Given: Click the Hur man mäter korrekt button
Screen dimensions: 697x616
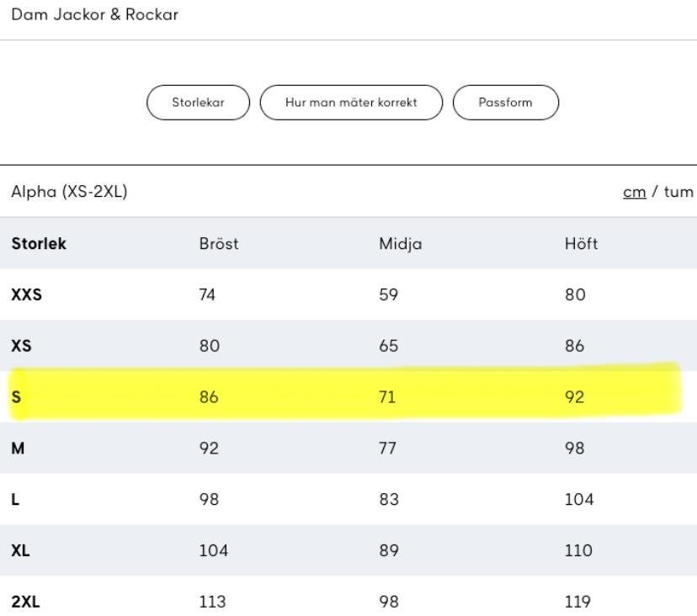Looking at the screenshot, I should point(351,103).
